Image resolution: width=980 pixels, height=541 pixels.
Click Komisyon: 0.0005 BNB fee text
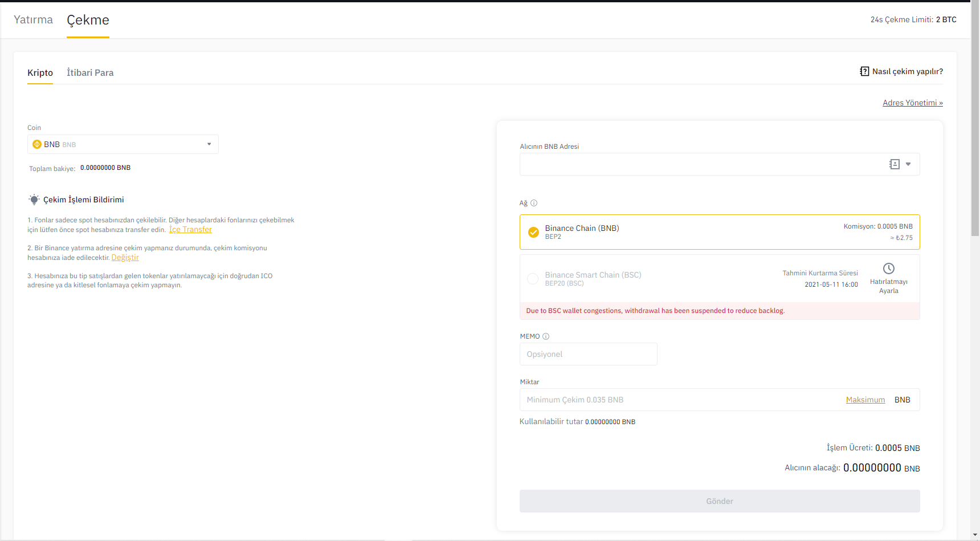878,226
